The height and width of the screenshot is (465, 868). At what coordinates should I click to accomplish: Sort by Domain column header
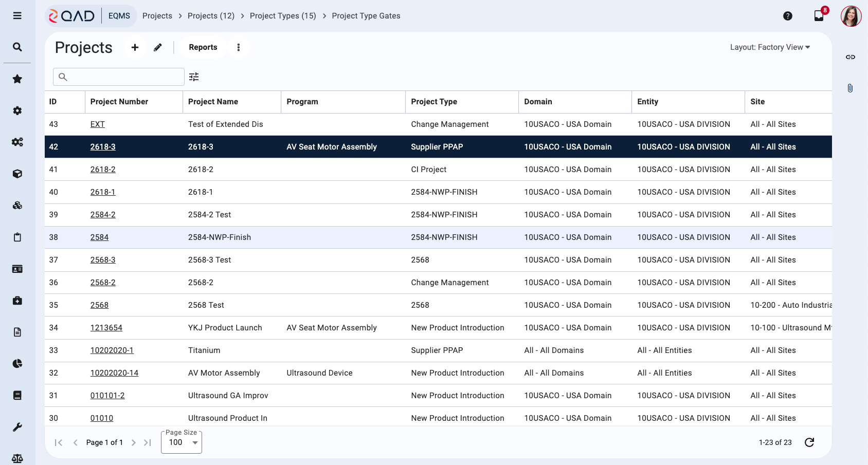click(x=575, y=102)
